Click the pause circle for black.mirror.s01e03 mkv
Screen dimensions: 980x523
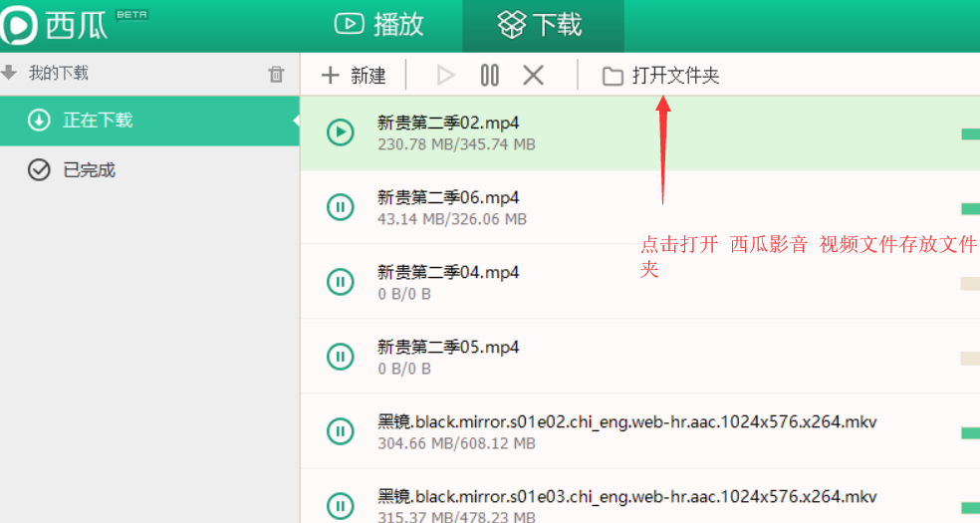(x=341, y=505)
